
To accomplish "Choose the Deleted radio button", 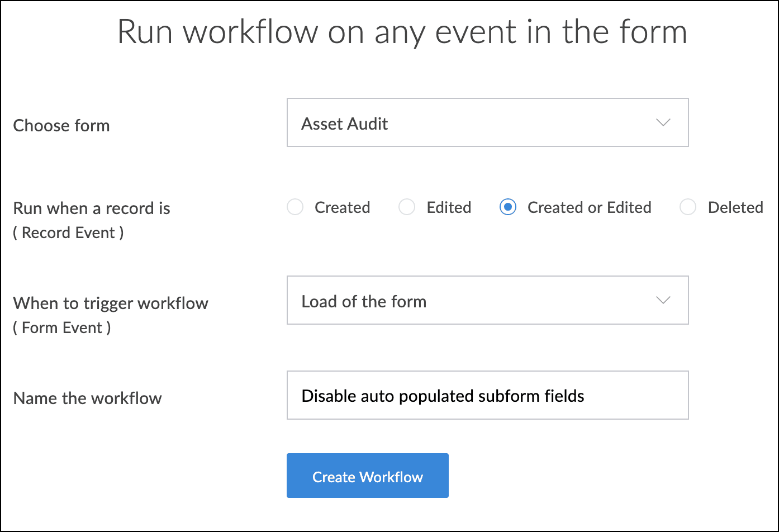I will click(x=688, y=207).
